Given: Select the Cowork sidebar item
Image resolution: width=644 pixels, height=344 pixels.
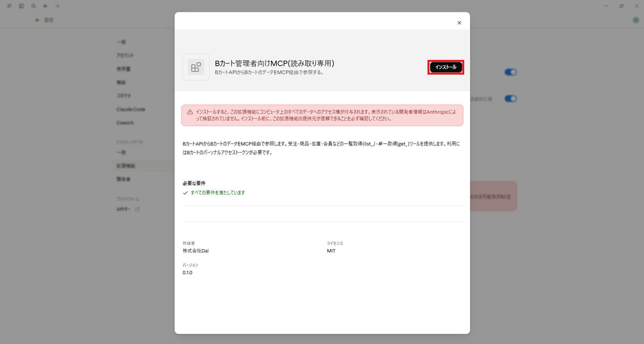Looking at the screenshot, I should [125, 123].
